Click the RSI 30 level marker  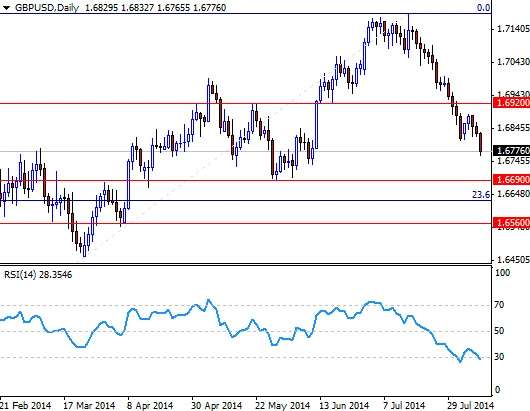499,357
